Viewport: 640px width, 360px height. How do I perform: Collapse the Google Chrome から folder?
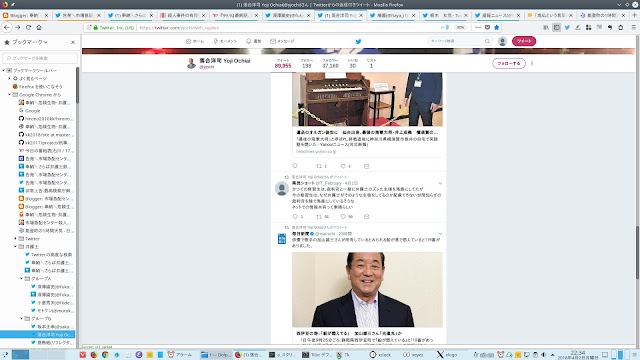click(x=10, y=95)
